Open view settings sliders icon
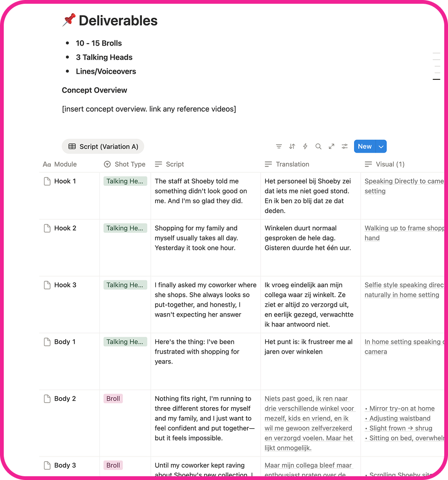448x480 pixels. pyautogui.click(x=345, y=147)
